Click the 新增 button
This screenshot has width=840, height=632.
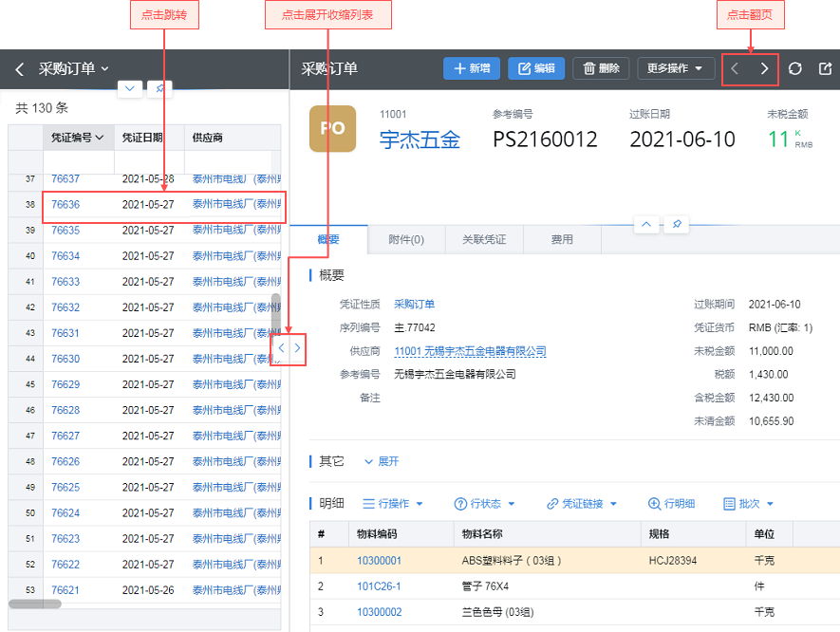(472, 68)
